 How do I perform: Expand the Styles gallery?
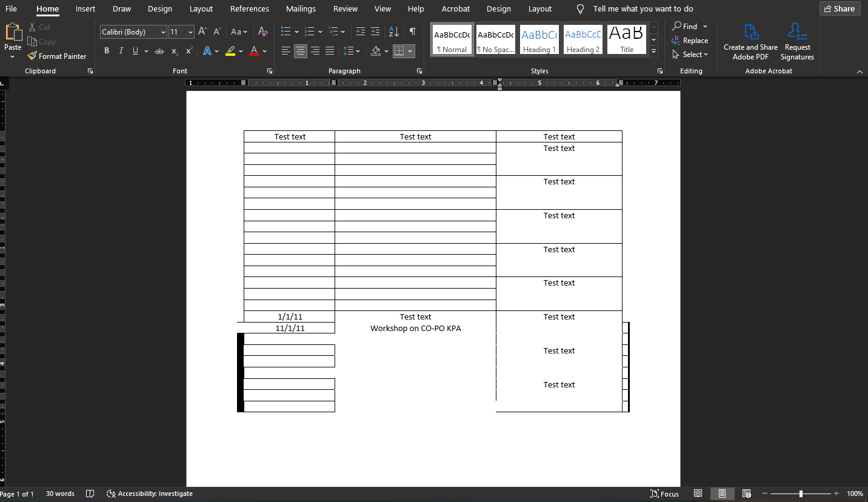click(x=653, y=52)
